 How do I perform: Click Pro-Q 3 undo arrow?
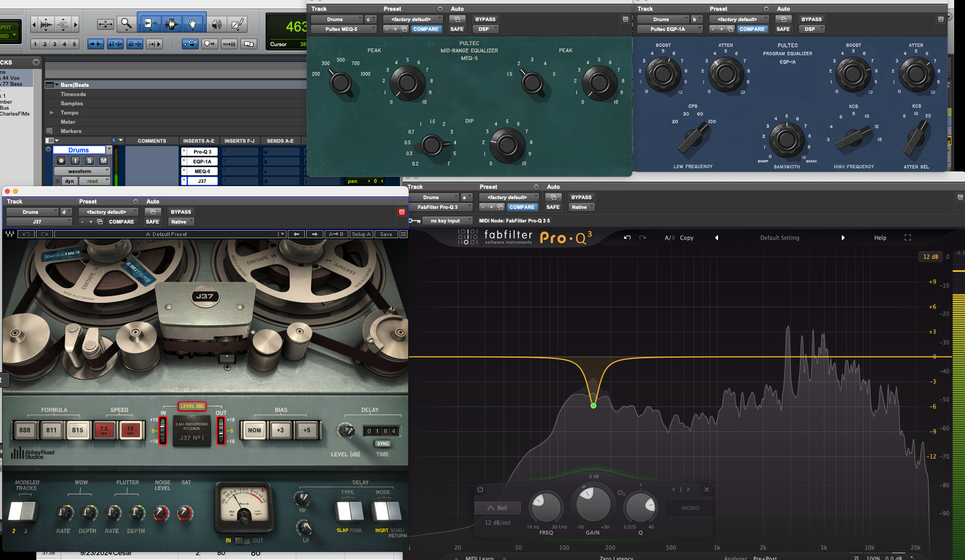coord(627,238)
